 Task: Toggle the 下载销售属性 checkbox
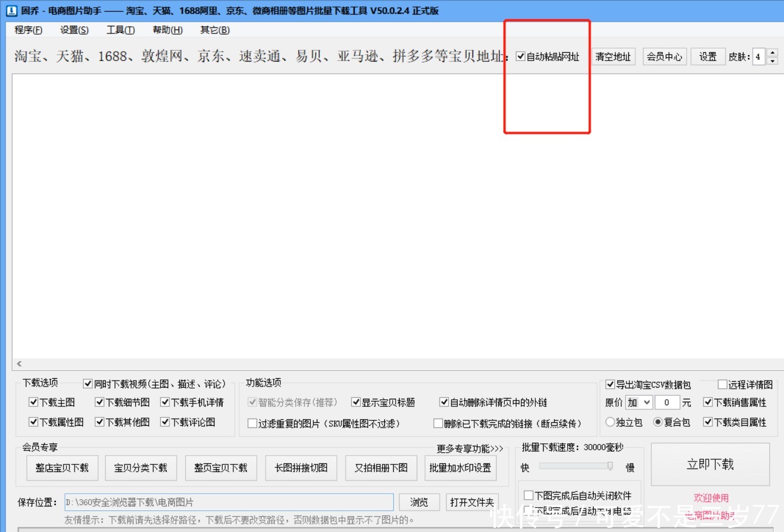pos(708,402)
